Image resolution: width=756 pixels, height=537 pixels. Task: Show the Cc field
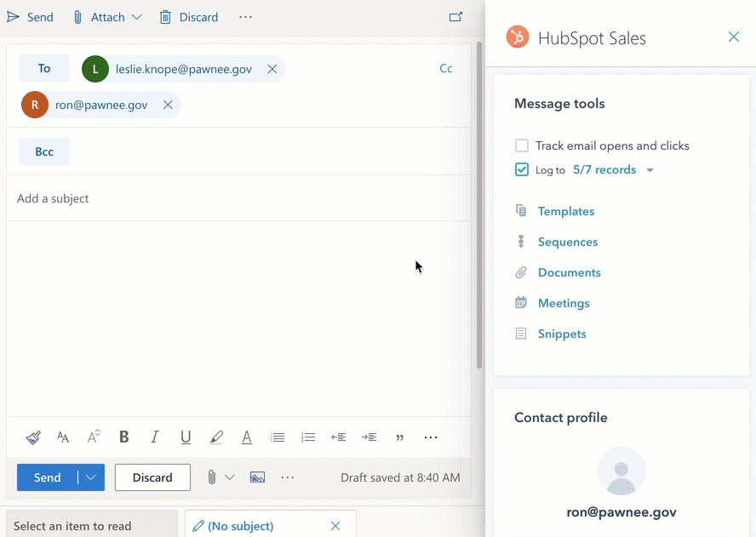pyautogui.click(x=446, y=68)
